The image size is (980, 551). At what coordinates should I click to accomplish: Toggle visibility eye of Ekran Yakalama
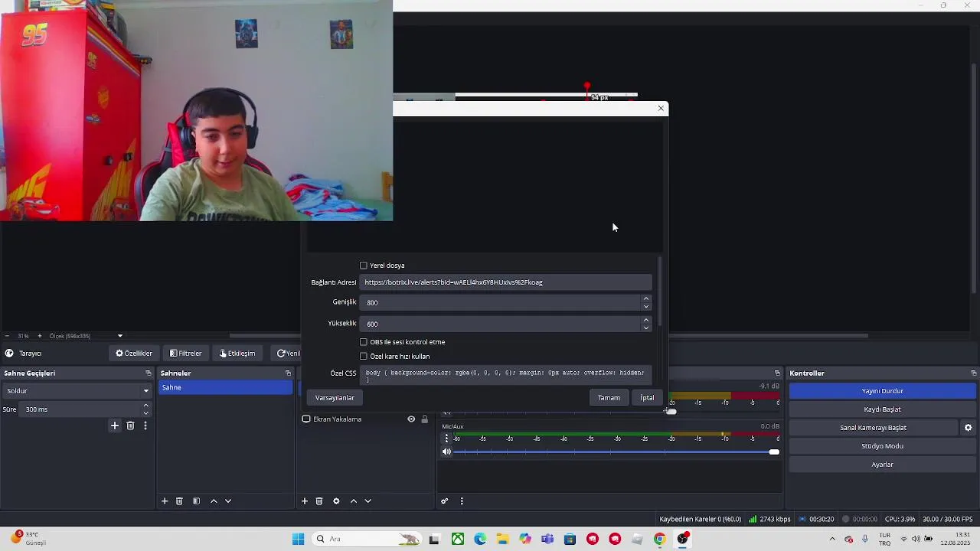[x=411, y=419]
